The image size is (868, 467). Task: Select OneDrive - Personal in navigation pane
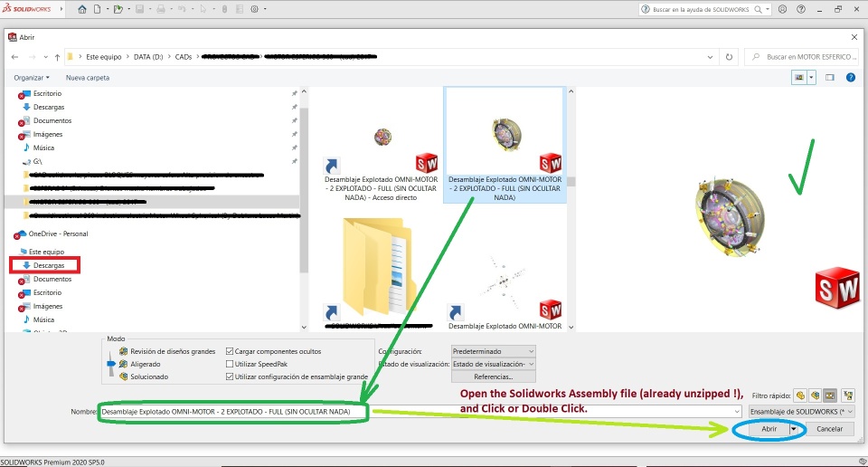58,233
